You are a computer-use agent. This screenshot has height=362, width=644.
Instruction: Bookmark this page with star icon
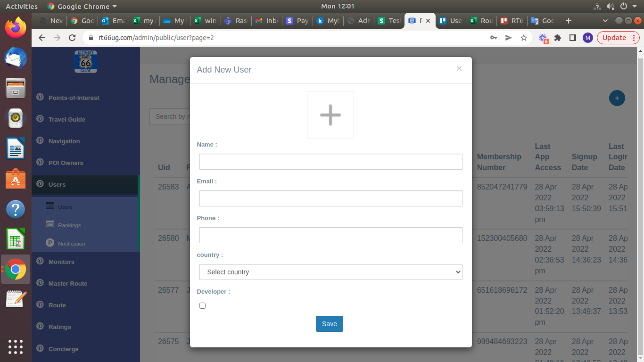coord(524,38)
